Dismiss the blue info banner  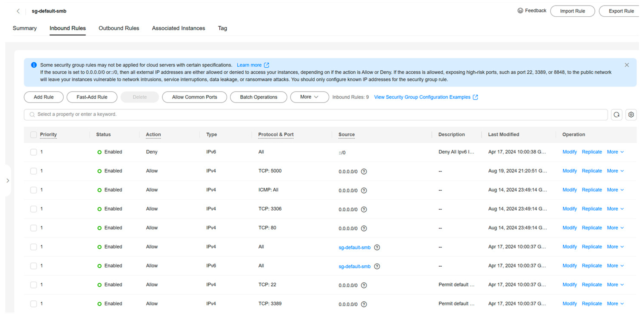[626, 65]
